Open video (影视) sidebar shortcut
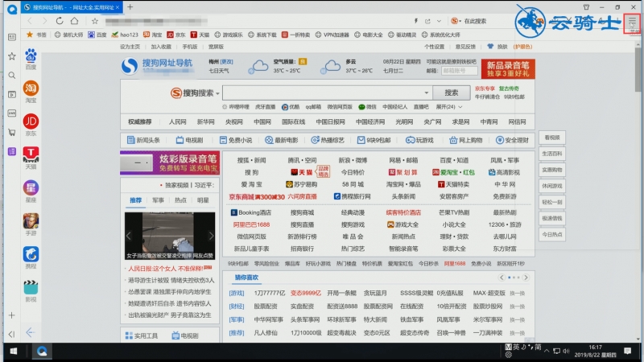The image size is (644, 362). (31, 291)
